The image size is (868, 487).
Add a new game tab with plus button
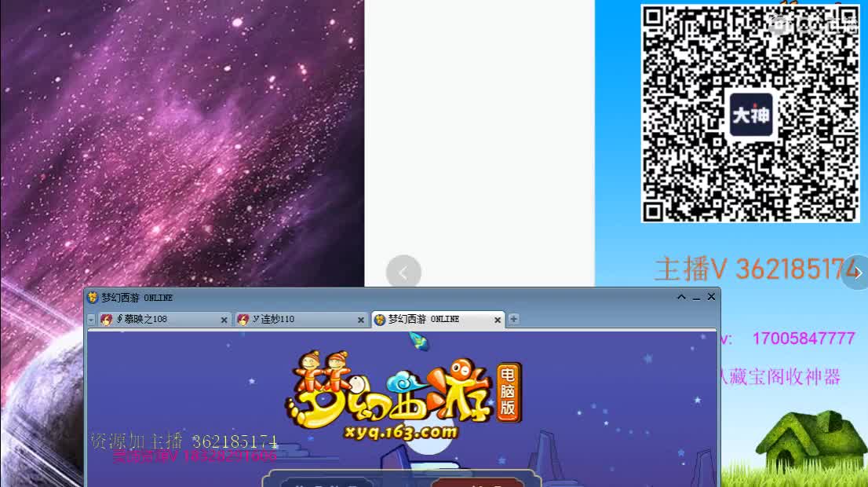click(514, 319)
